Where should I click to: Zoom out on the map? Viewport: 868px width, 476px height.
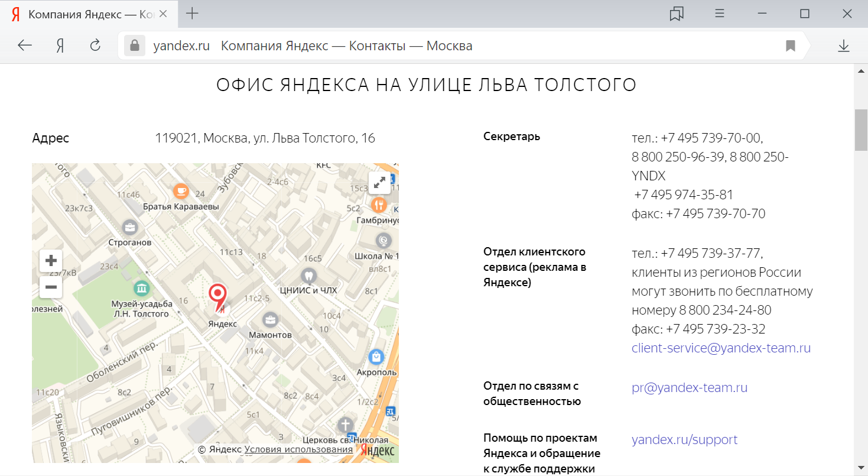[51, 287]
